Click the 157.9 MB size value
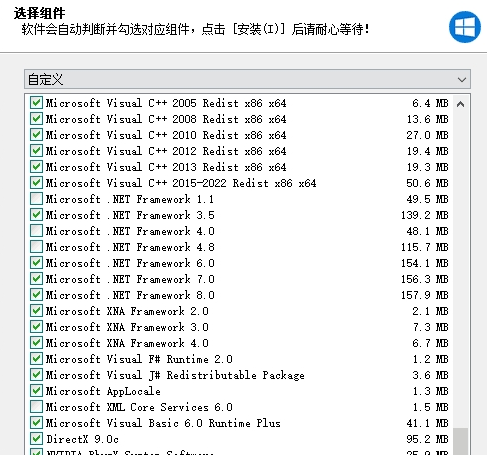The height and width of the screenshot is (455, 489). coord(425,295)
